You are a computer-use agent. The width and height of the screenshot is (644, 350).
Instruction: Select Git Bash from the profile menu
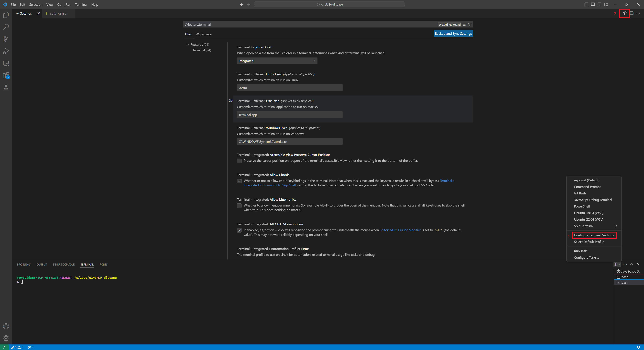tap(580, 193)
